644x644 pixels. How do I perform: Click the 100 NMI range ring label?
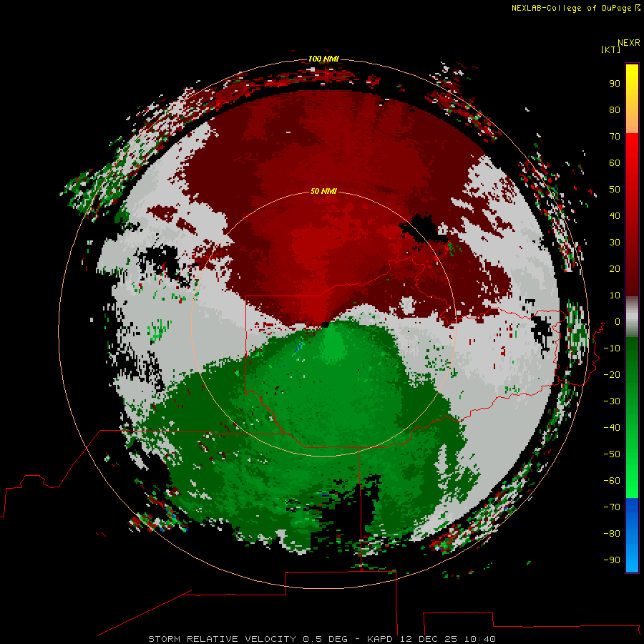[x=323, y=59]
